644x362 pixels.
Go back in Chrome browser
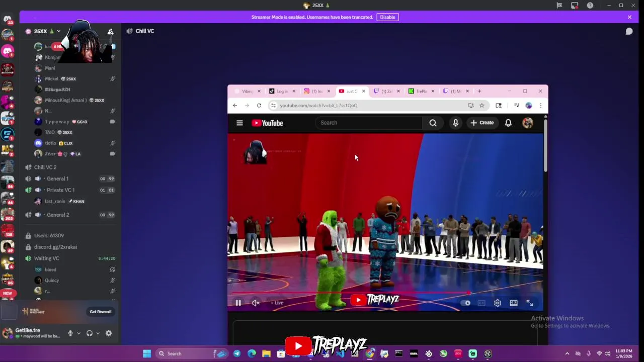(x=235, y=106)
